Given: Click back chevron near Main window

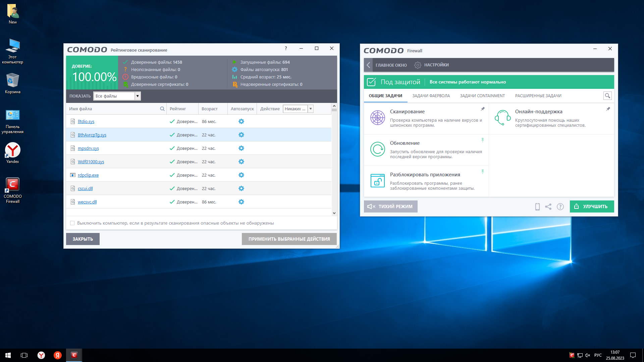Looking at the screenshot, I should tap(368, 65).
